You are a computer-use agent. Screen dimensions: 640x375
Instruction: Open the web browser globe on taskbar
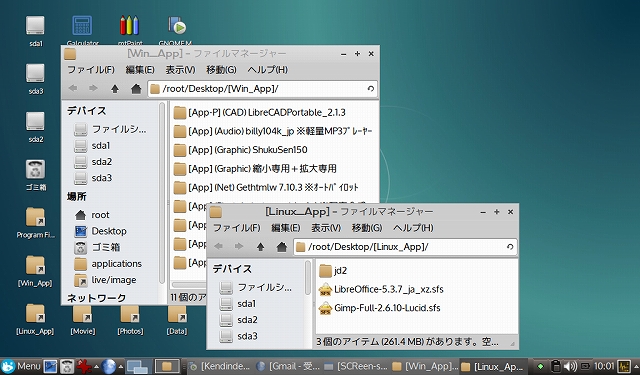pos(109,366)
